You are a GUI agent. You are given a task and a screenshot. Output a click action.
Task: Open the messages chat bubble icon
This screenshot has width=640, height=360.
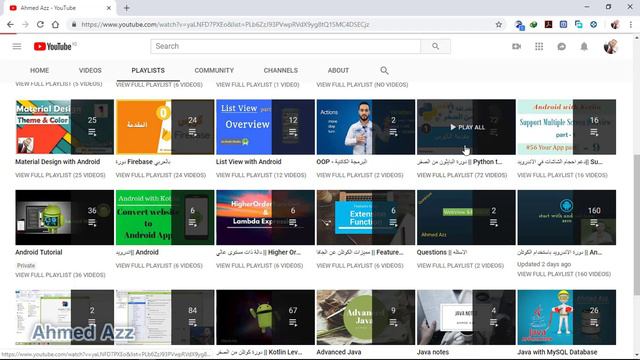[562, 47]
